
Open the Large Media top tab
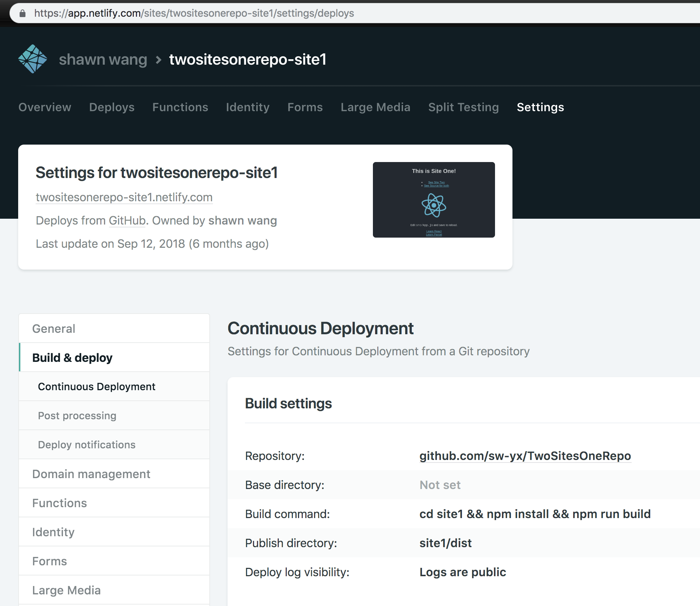[x=375, y=107]
